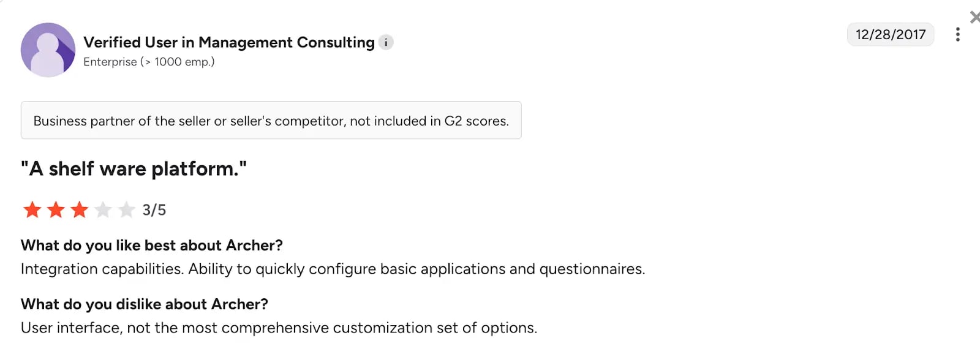Screen dimensions: 980x352
Task: Click "What do you like best about Archer?" heading
Action: pos(151,245)
